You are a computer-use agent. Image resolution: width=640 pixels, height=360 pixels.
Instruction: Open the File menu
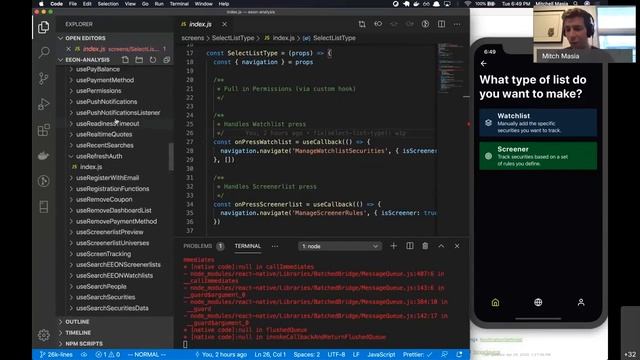point(73,4)
